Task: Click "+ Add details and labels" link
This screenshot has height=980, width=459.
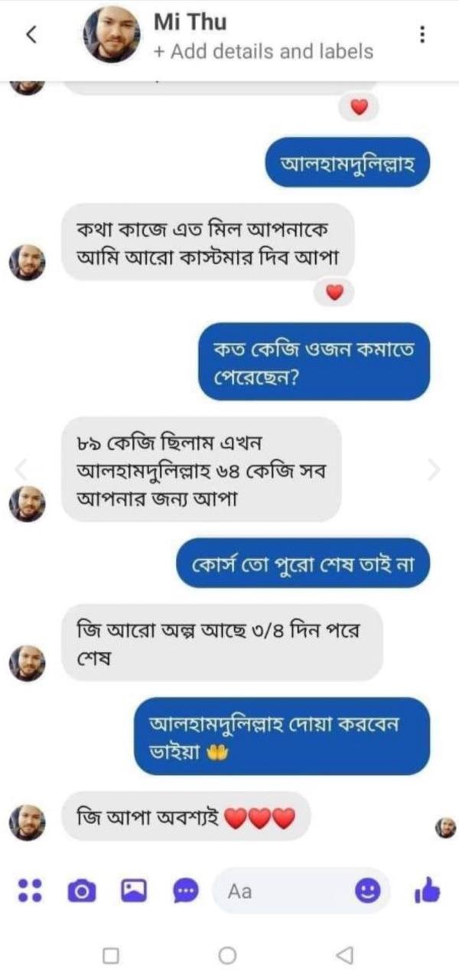Action: click(x=263, y=52)
